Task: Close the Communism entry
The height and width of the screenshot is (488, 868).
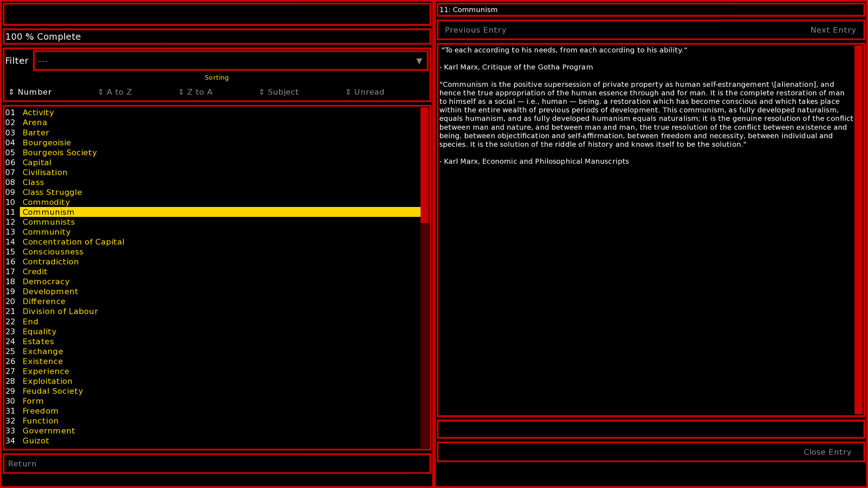Action: 827,452
